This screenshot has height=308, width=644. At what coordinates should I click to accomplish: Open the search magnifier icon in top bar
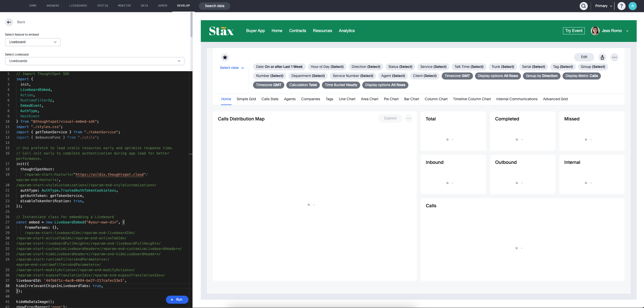(584, 6)
